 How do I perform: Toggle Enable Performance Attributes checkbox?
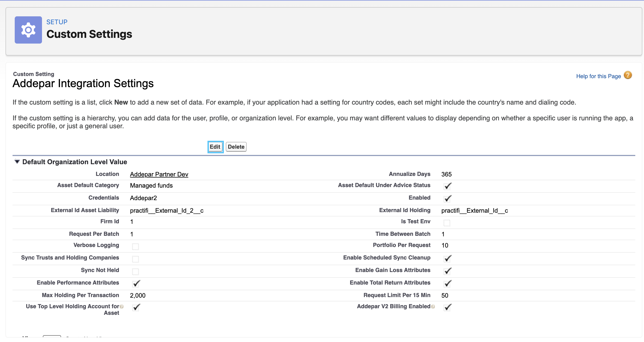[x=136, y=283]
